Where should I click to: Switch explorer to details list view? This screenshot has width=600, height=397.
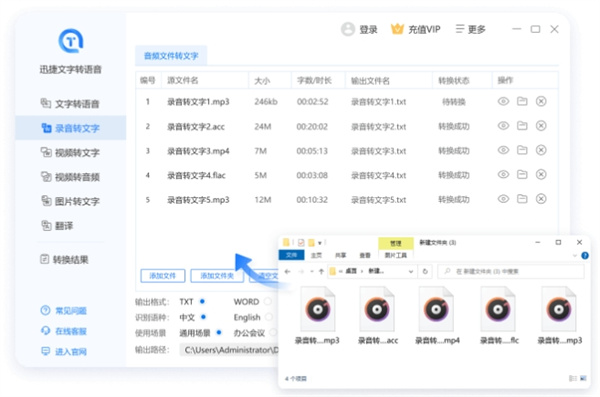[573, 378]
